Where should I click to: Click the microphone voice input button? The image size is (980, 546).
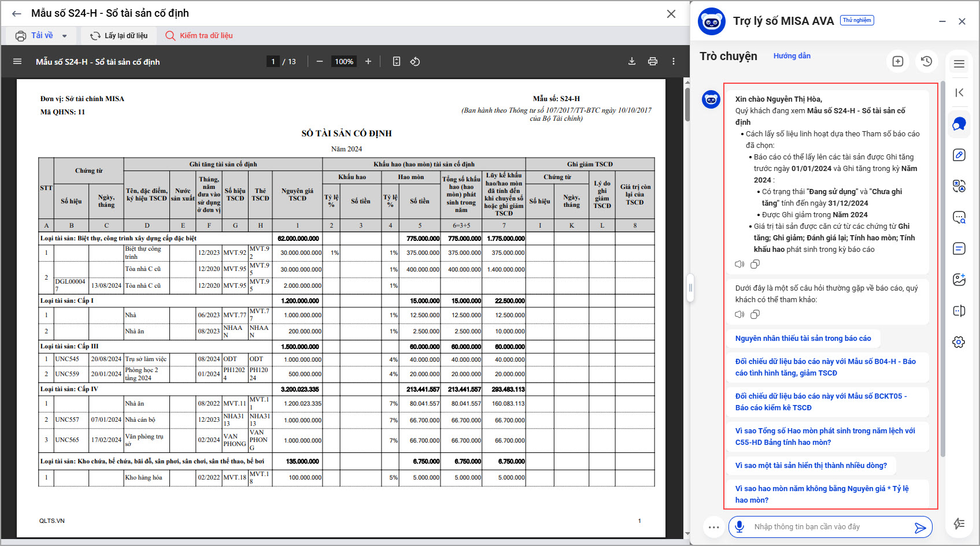coord(739,526)
